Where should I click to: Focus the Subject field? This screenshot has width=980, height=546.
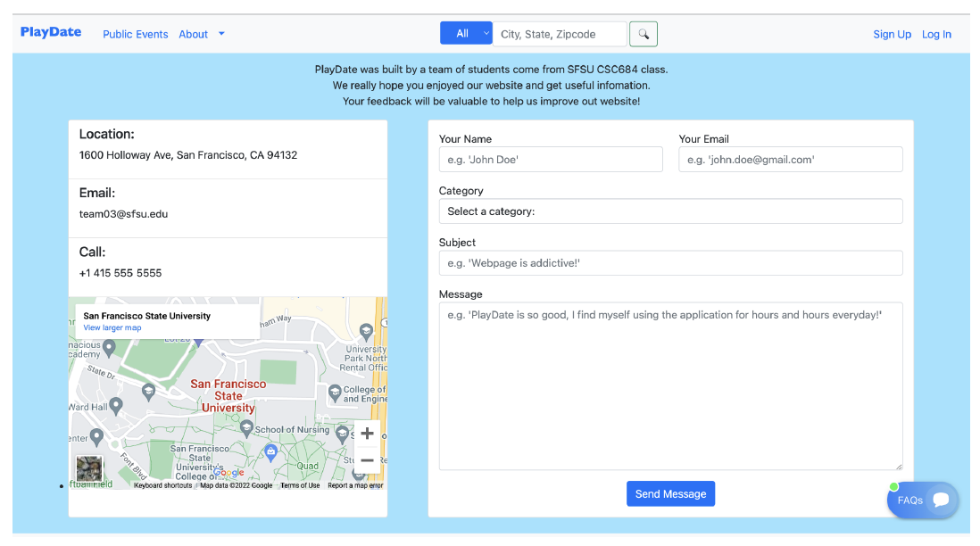pos(670,263)
